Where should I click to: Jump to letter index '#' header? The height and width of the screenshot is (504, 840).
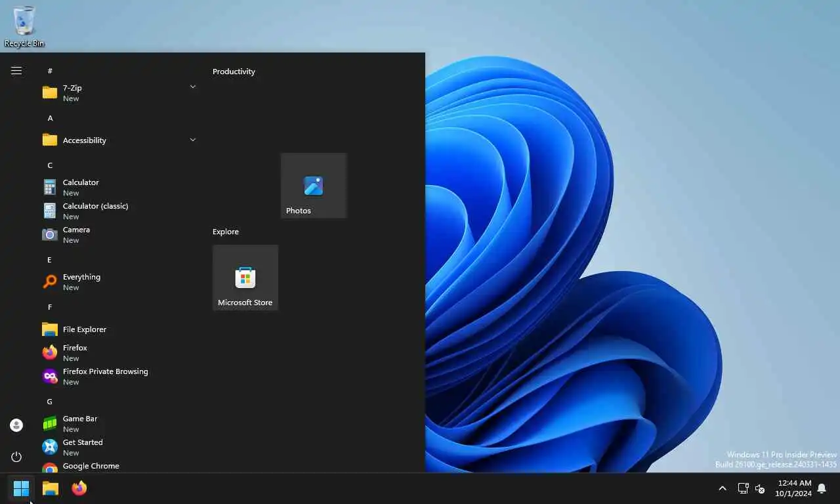(x=50, y=71)
